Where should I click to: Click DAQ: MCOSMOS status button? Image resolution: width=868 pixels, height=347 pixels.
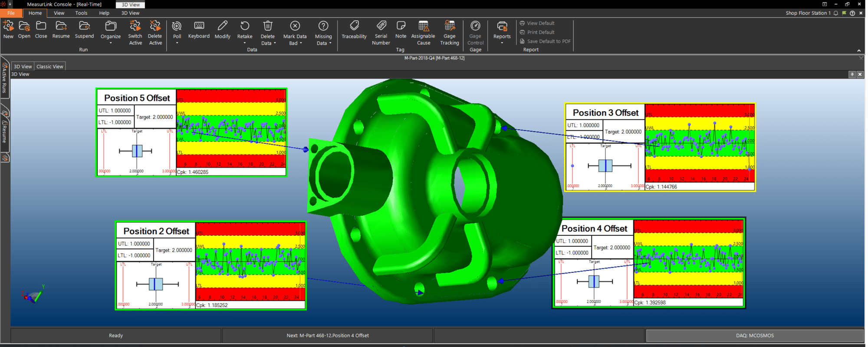coord(755,335)
